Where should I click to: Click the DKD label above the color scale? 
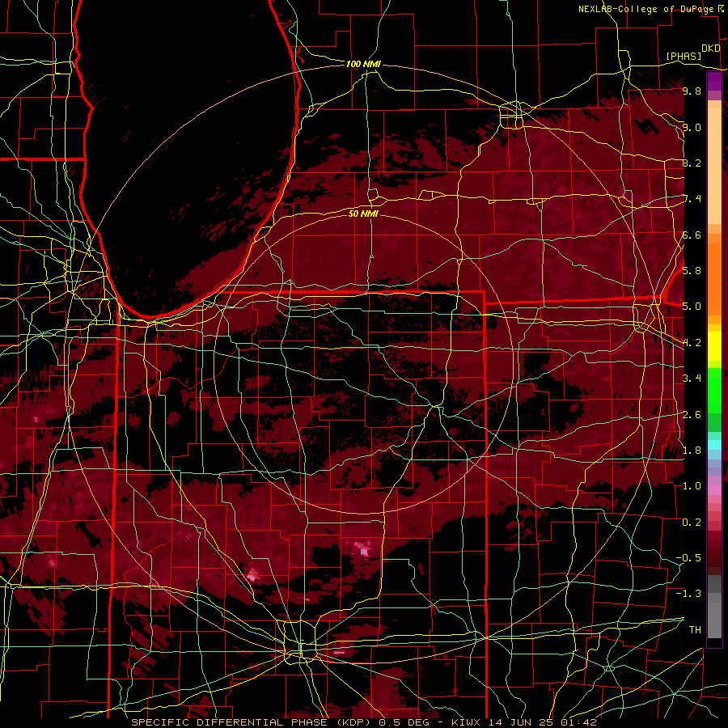[710, 49]
